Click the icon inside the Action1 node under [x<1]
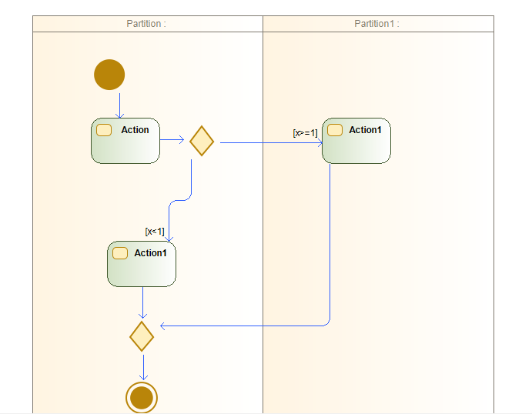Image resolution: width=532 pixels, height=414 pixels. tap(120, 253)
